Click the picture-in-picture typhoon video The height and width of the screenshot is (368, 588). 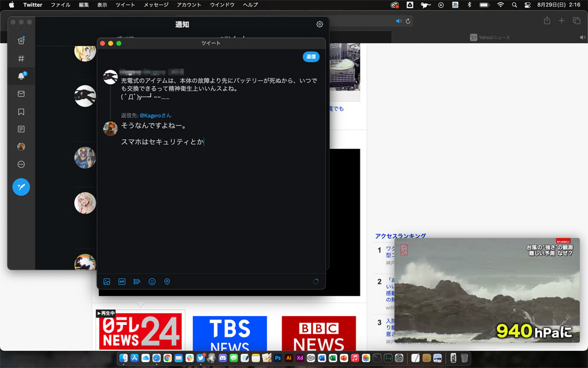click(x=487, y=290)
